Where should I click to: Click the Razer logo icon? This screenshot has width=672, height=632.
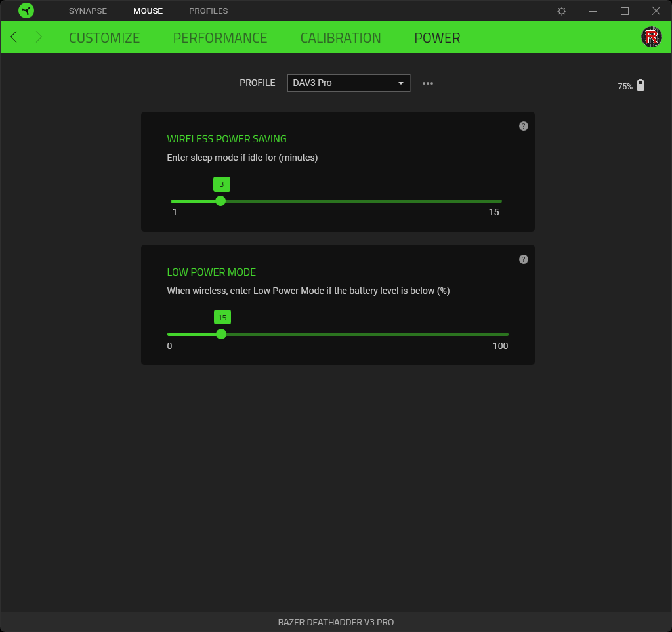point(26,11)
